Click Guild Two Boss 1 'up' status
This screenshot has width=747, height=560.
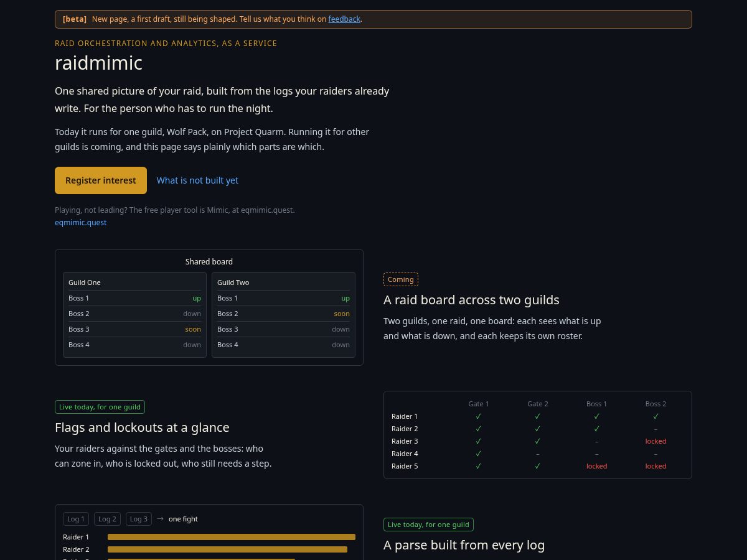point(345,298)
